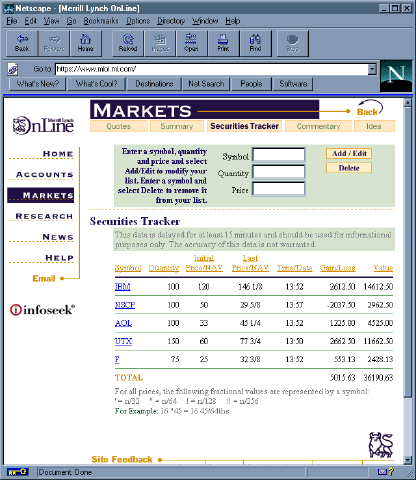Open the Bookmarks menu
416x480 pixels.
tap(101, 21)
